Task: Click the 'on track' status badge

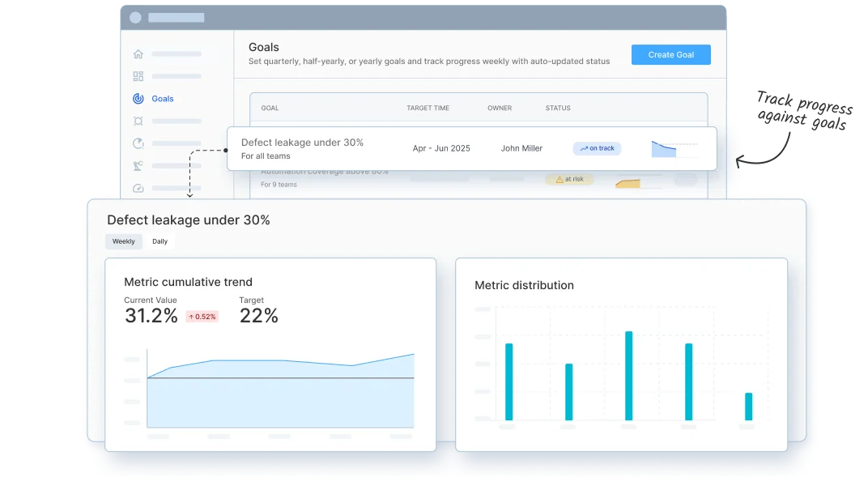Action: pos(597,148)
